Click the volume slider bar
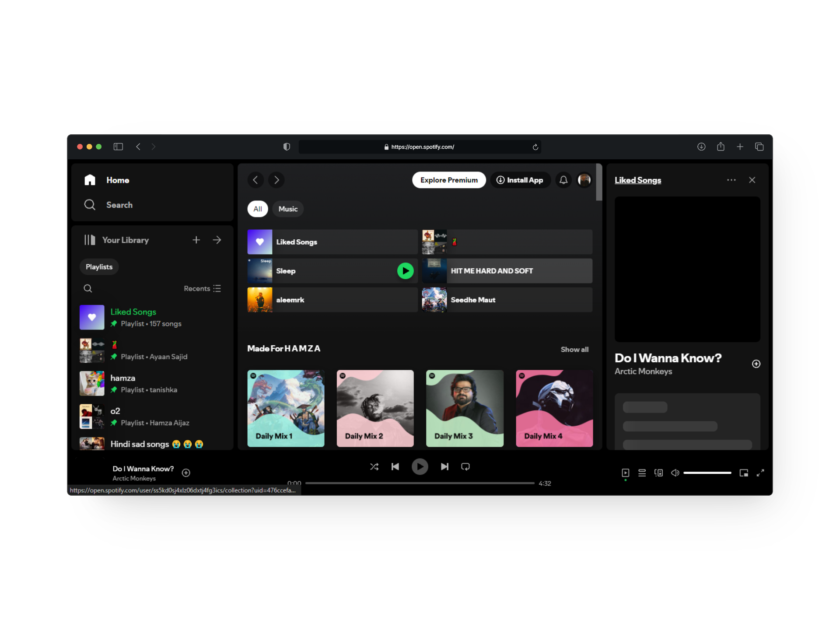The image size is (840, 630). 707,472
